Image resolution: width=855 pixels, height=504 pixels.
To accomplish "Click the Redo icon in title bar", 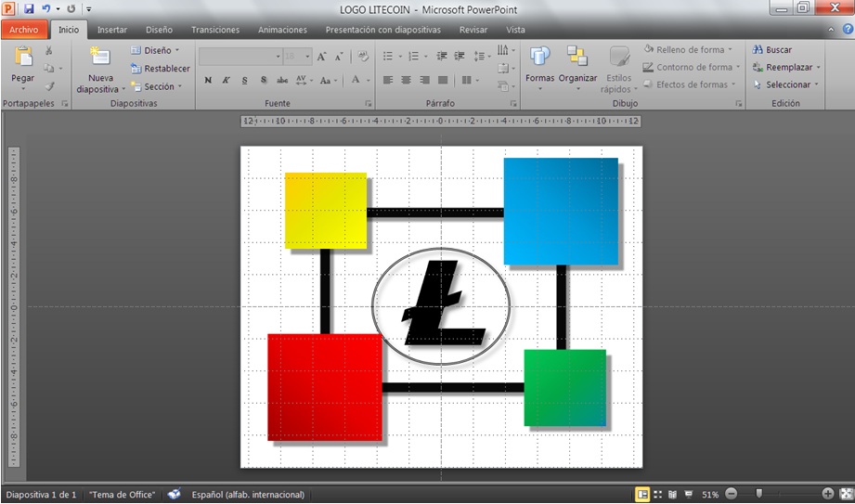I will 71,8.
